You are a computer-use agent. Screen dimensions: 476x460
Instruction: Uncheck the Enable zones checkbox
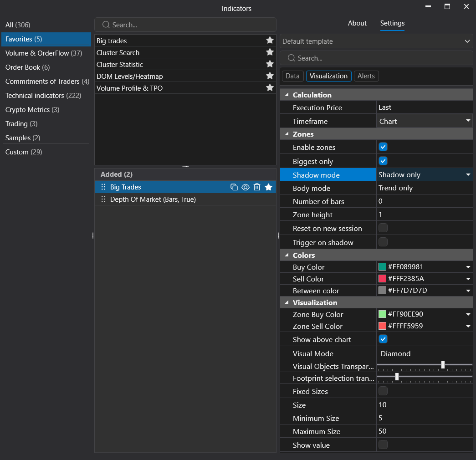tap(383, 147)
